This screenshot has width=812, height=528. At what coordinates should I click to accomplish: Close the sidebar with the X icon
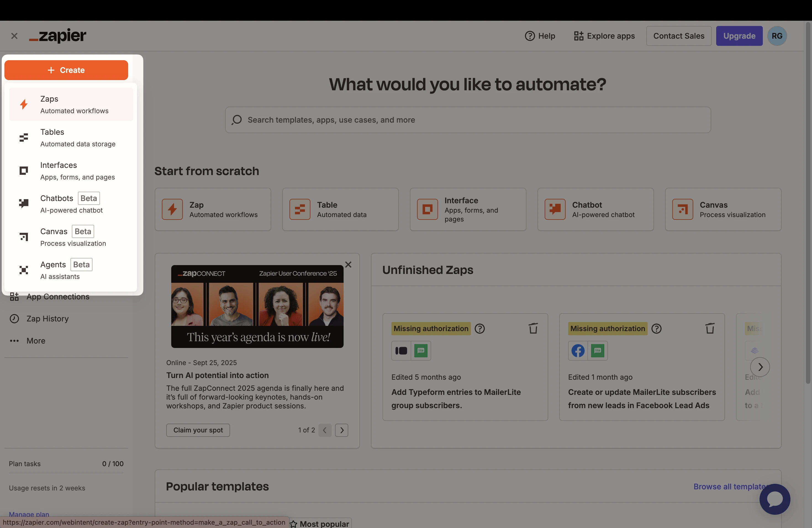pyautogui.click(x=14, y=36)
